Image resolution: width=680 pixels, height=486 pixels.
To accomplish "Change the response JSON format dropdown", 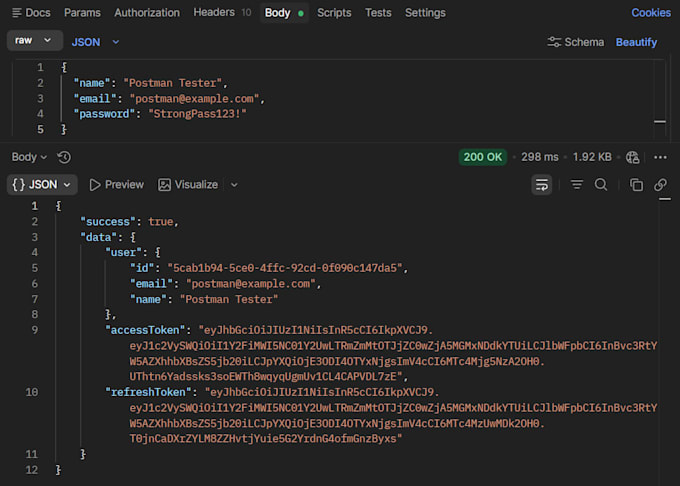I will (x=42, y=185).
